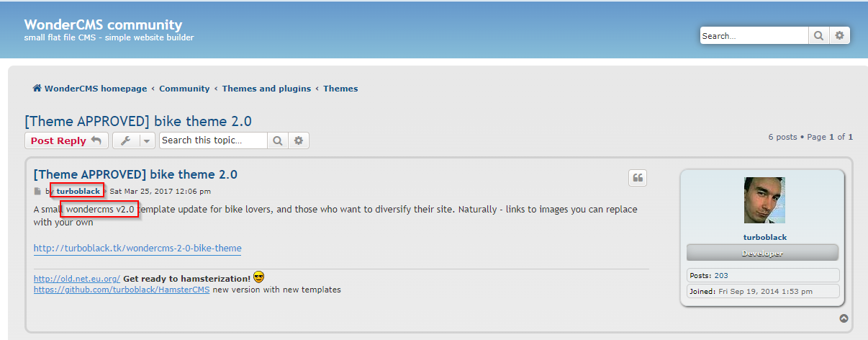Open the Themes breadcrumb link
Viewport: 868px width, 340px height.
click(x=340, y=89)
